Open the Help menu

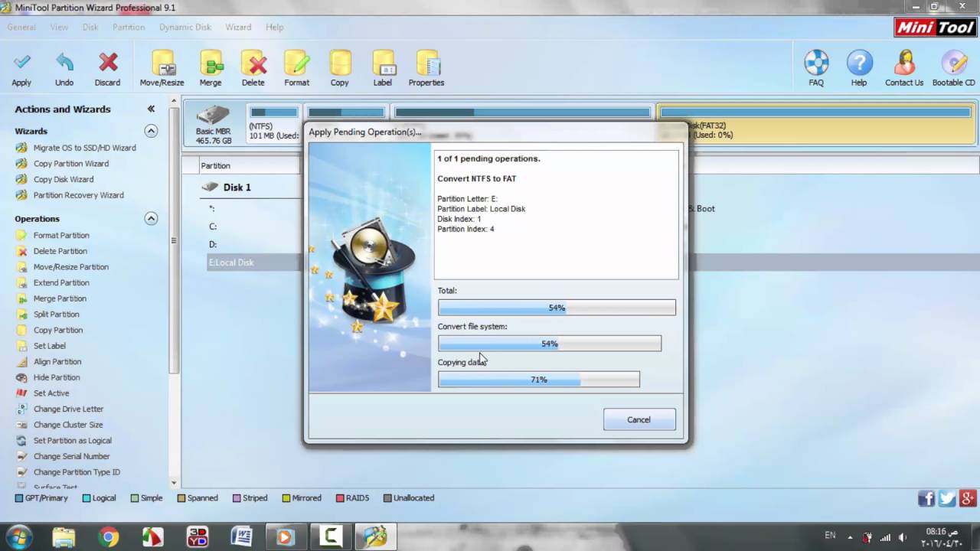pyautogui.click(x=275, y=27)
